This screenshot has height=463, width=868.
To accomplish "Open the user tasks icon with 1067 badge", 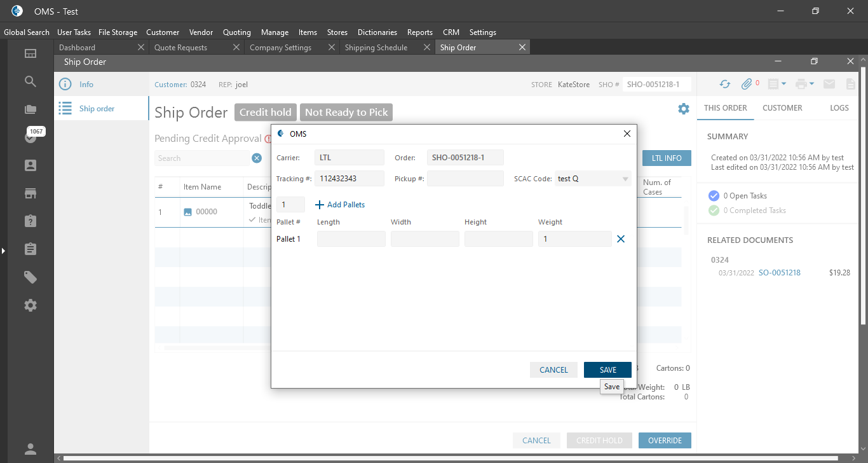I will [31, 137].
